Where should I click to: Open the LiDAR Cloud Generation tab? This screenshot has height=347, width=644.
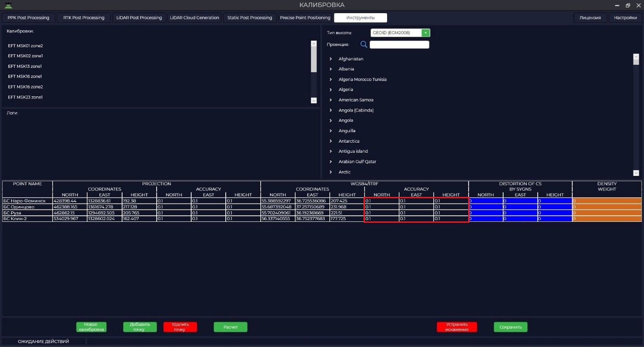pos(195,18)
